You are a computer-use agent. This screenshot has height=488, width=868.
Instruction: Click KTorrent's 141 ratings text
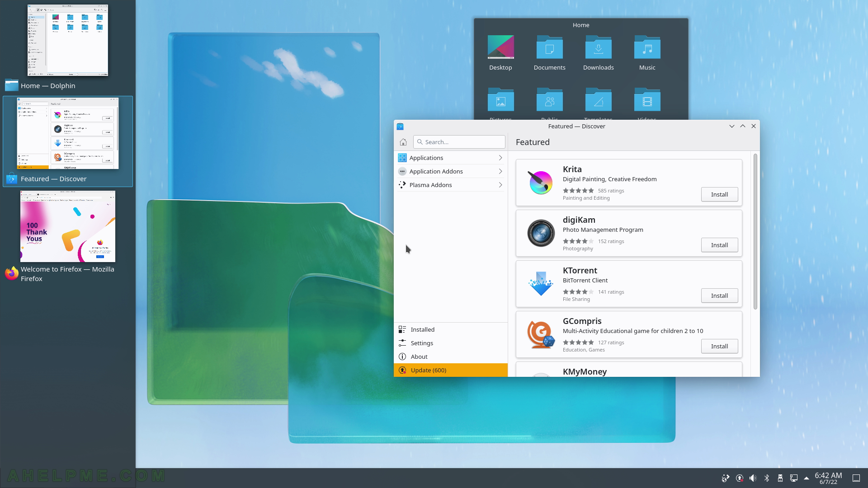[x=611, y=292]
